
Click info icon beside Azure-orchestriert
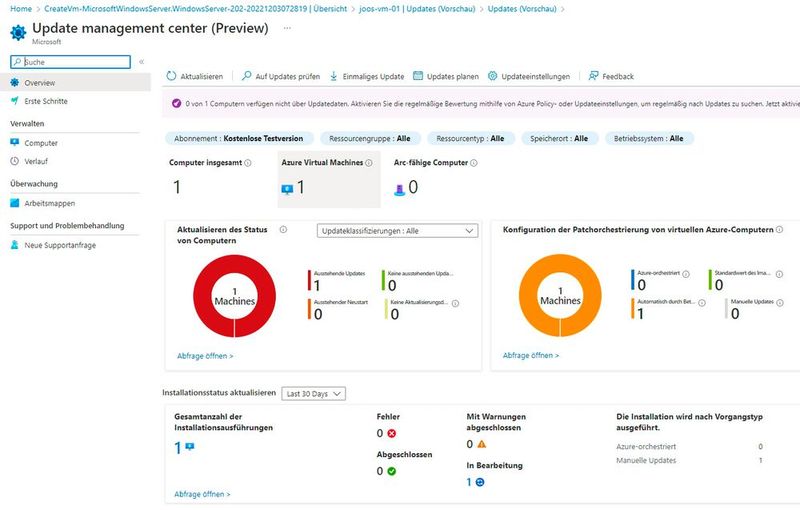pyautogui.click(x=686, y=274)
